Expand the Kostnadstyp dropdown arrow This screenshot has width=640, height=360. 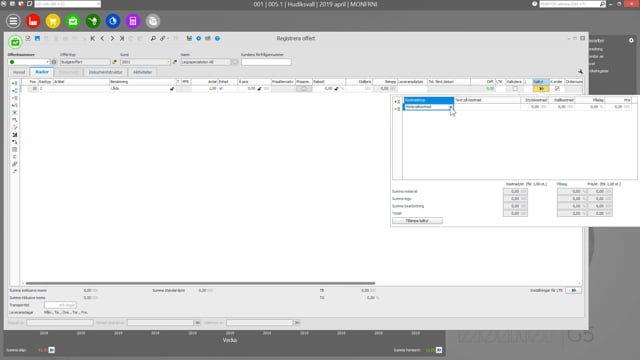pyautogui.click(x=451, y=107)
